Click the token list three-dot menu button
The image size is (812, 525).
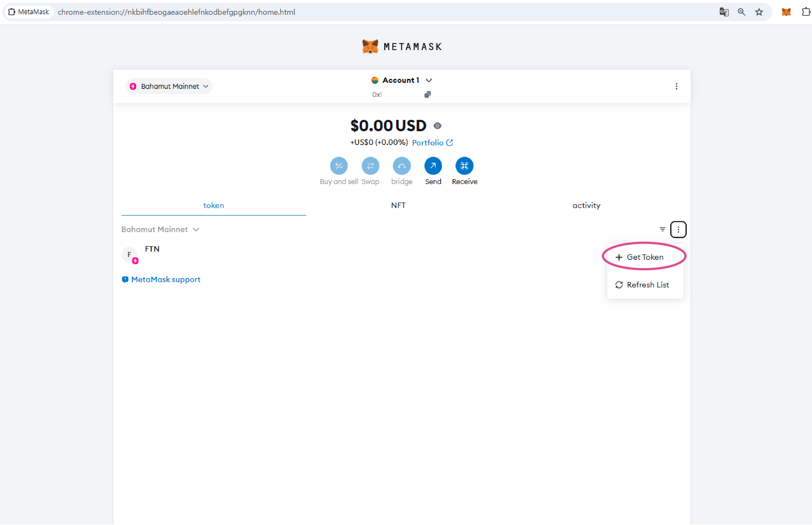[678, 229]
